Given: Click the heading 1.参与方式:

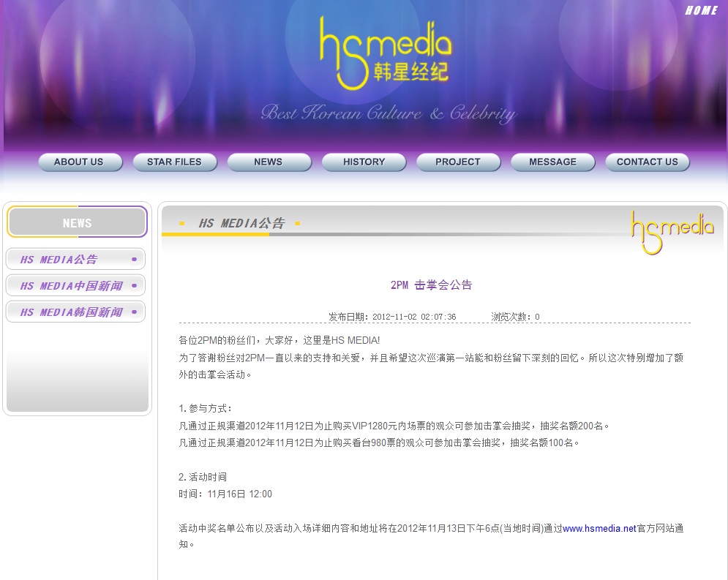Looking at the screenshot, I should coord(205,408).
